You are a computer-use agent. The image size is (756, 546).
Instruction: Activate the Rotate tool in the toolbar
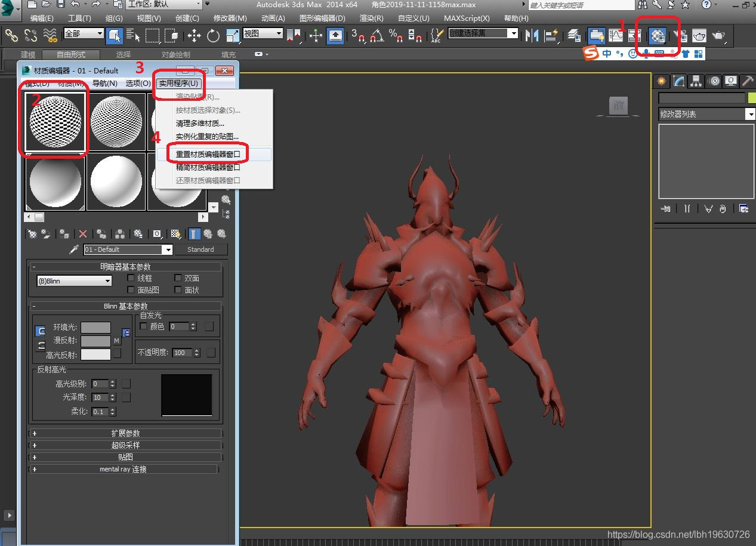point(213,36)
